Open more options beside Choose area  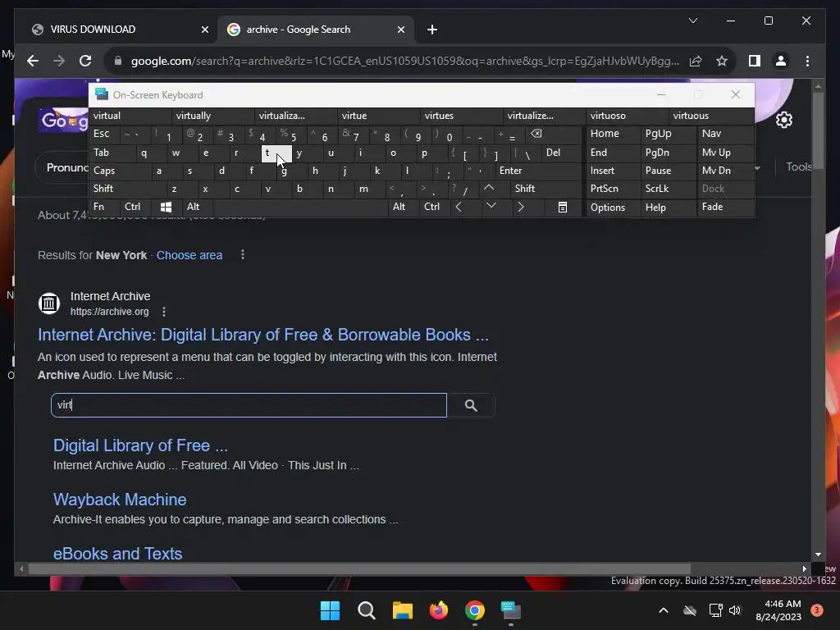[243, 255]
